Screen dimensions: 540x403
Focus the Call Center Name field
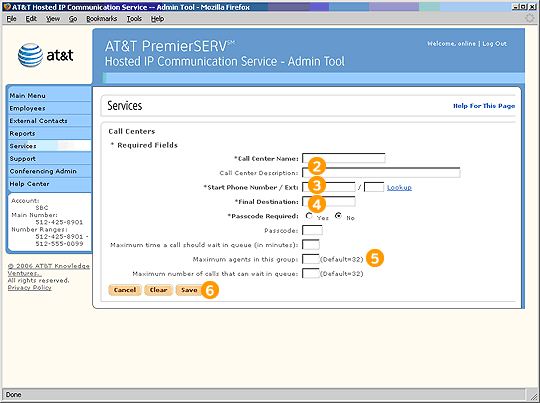(344, 158)
